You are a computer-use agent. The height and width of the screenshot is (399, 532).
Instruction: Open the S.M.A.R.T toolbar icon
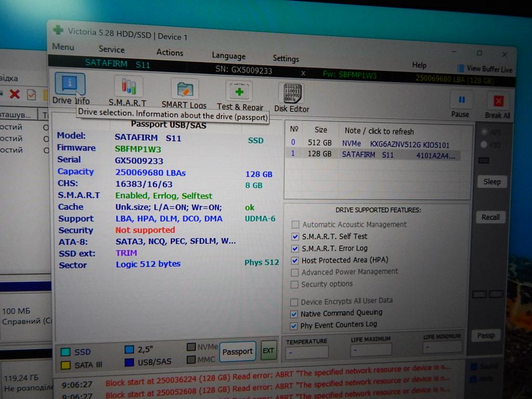[x=129, y=86]
